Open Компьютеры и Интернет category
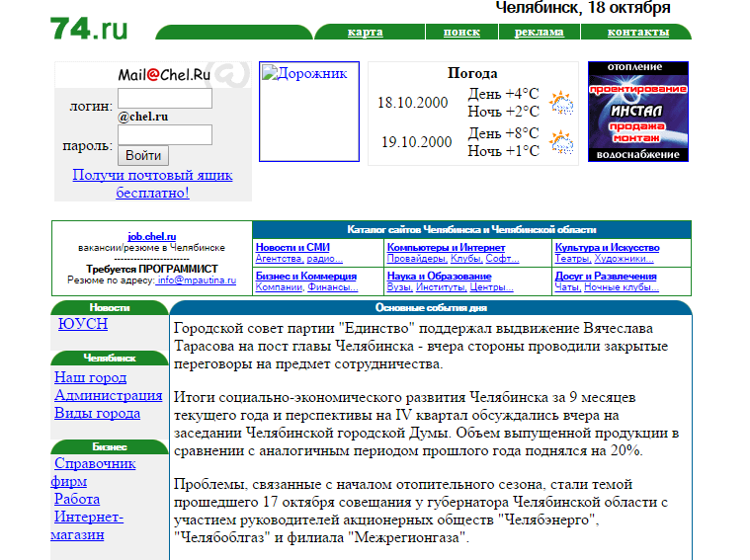The height and width of the screenshot is (560, 750). tap(446, 247)
